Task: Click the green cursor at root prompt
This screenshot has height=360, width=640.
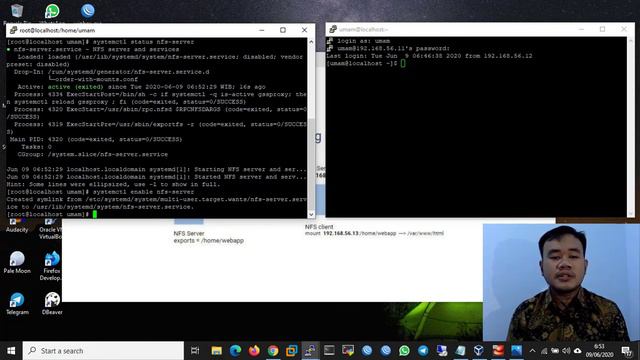Action: pyautogui.click(x=95, y=214)
